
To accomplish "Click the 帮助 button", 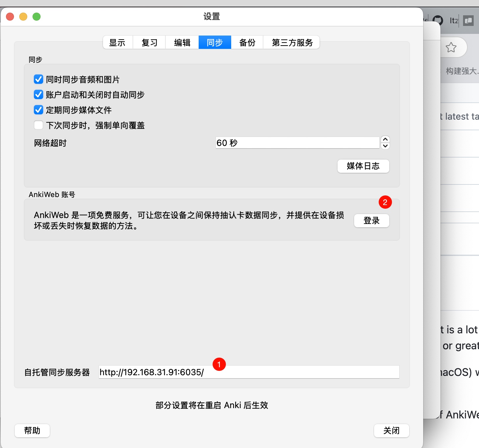I will (x=32, y=431).
